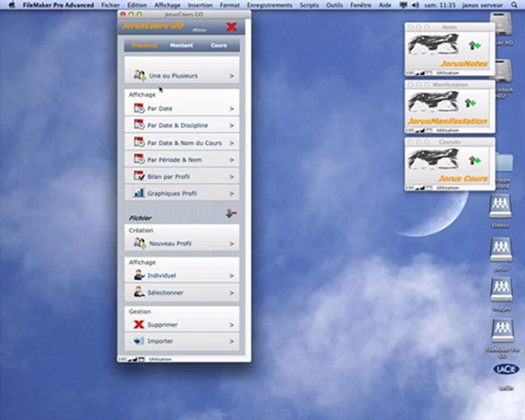Click horse artwork thumbnail in Manifestation window
Viewport: 525px width, 420px height.
[433, 101]
